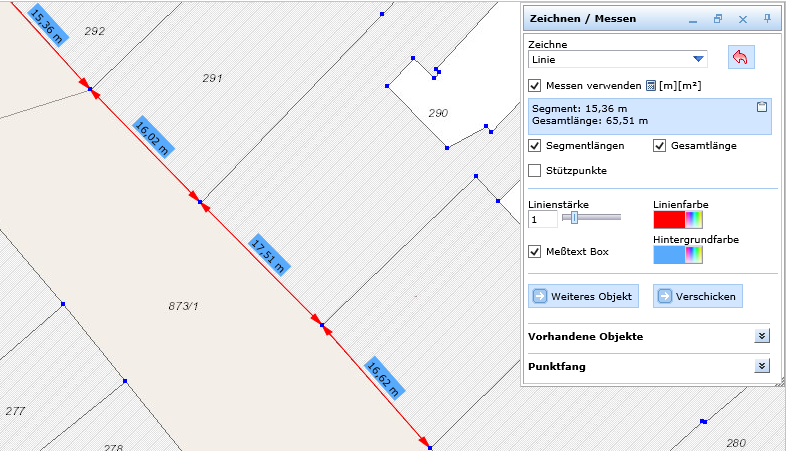Toggle the Messen verwenden checkbox
Viewport: 786px width, 451px height.
[534, 86]
